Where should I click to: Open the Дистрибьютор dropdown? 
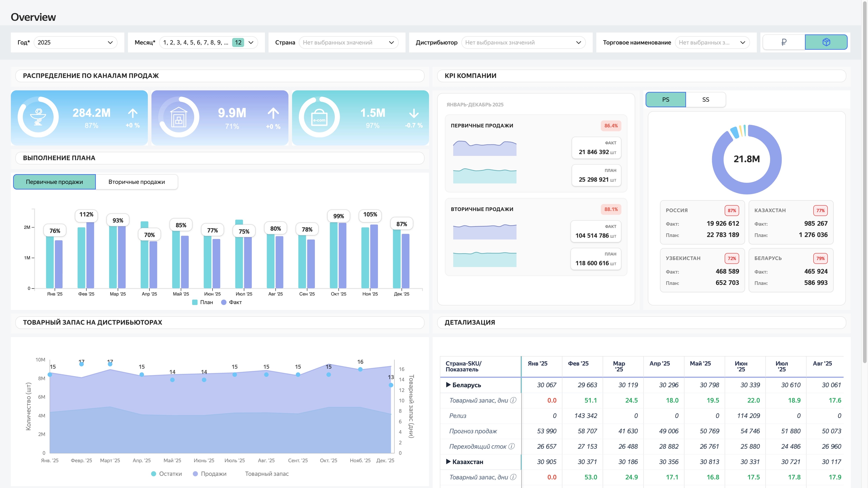(x=523, y=42)
